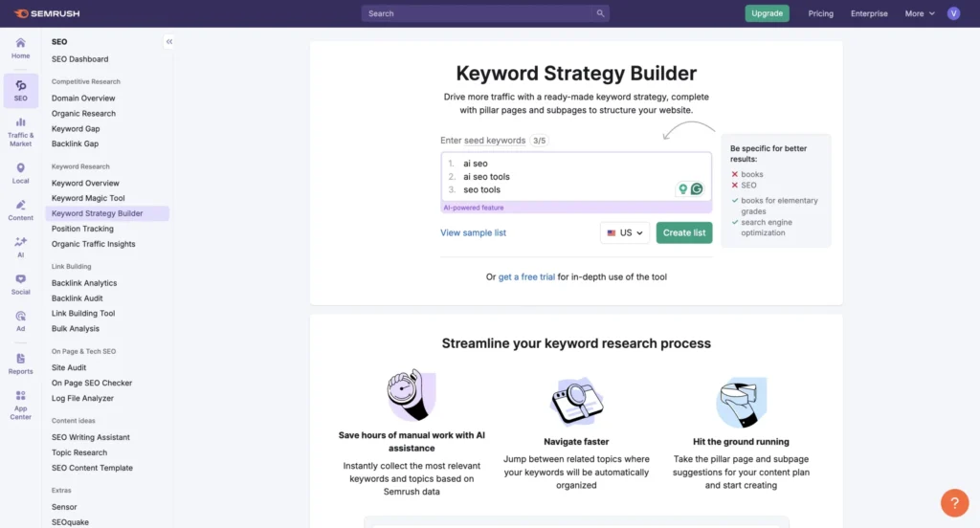Screen dimensions: 980x528
Task: Click the search magnifier icon in top bar
Action: (x=600, y=13)
